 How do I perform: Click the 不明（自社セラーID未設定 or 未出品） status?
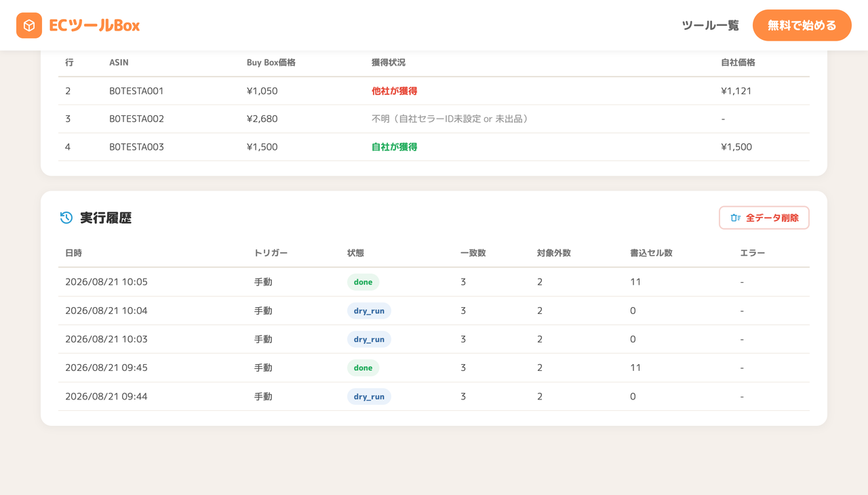tap(452, 119)
